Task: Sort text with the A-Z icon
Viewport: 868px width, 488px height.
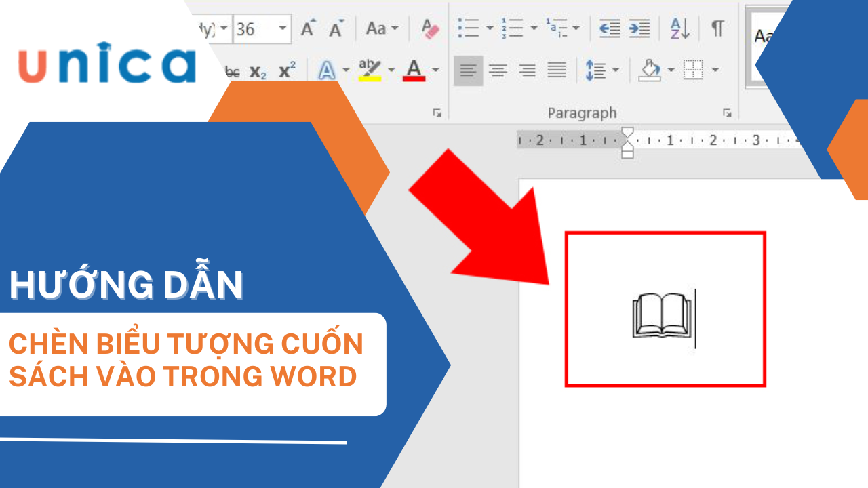Action: 679,28
